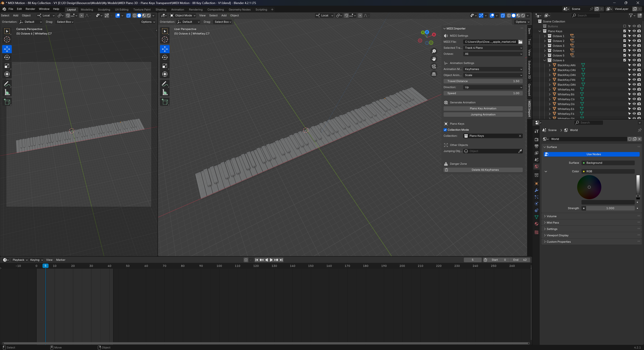
Task: Click the eyedropper for Jumping Object
Action: click(520, 151)
